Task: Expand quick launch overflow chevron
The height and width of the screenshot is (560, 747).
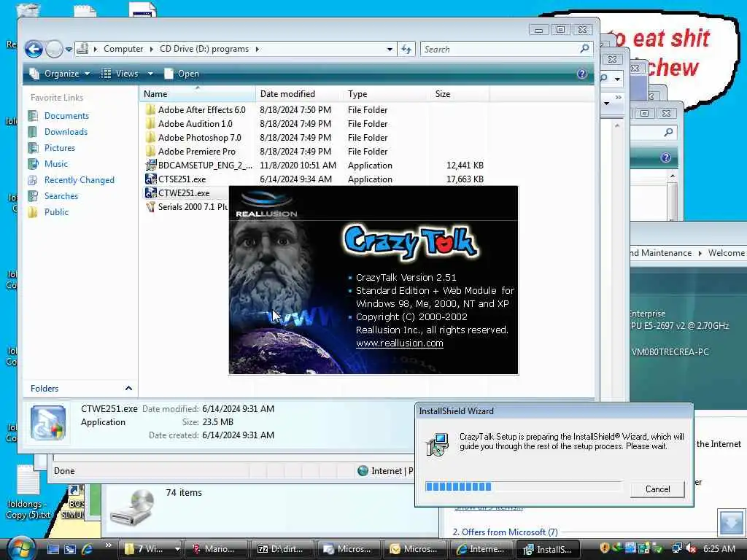Action: pos(108,545)
